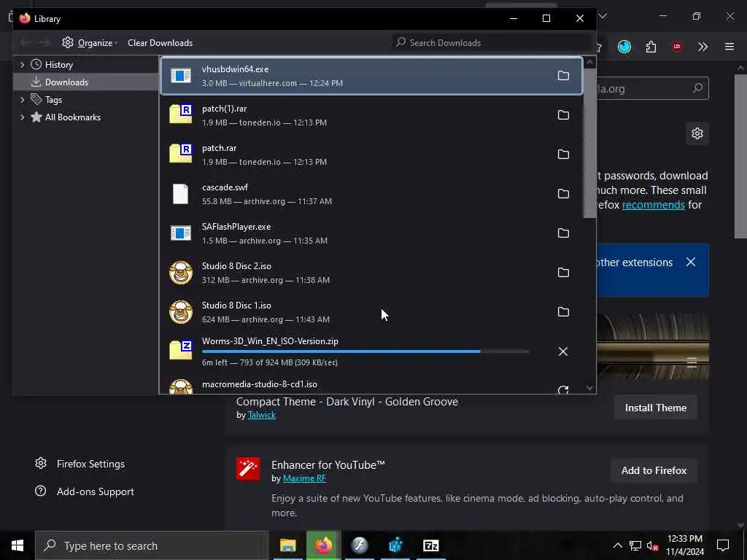Show patch(1).rar in its folder
This screenshot has height=560, width=747.
tap(563, 115)
